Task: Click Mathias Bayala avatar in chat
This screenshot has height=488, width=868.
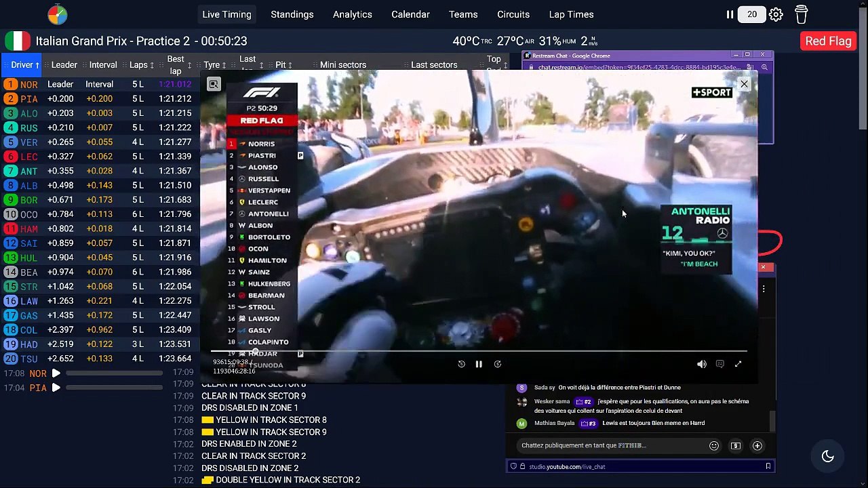Action: pyautogui.click(x=521, y=423)
